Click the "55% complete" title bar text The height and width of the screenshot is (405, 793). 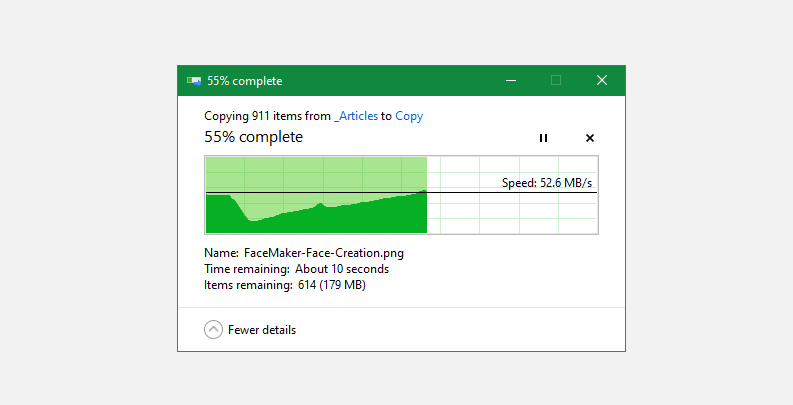(244, 81)
